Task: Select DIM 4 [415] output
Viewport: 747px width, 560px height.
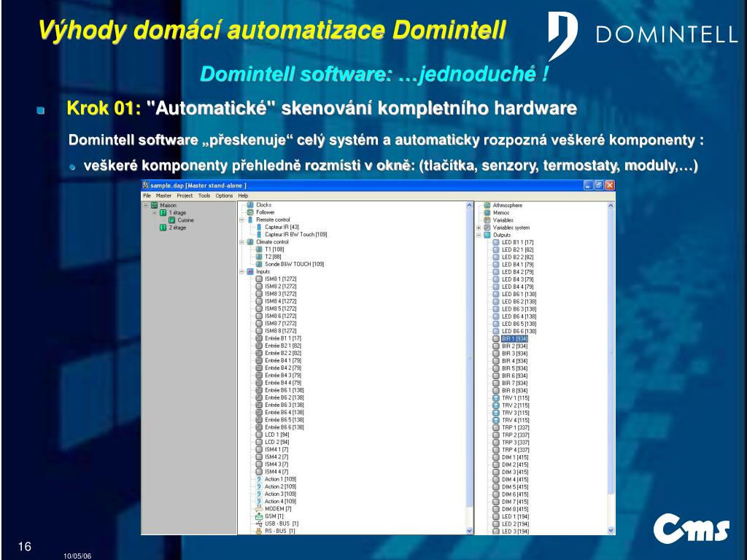Action: pyautogui.click(x=515, y=480)
